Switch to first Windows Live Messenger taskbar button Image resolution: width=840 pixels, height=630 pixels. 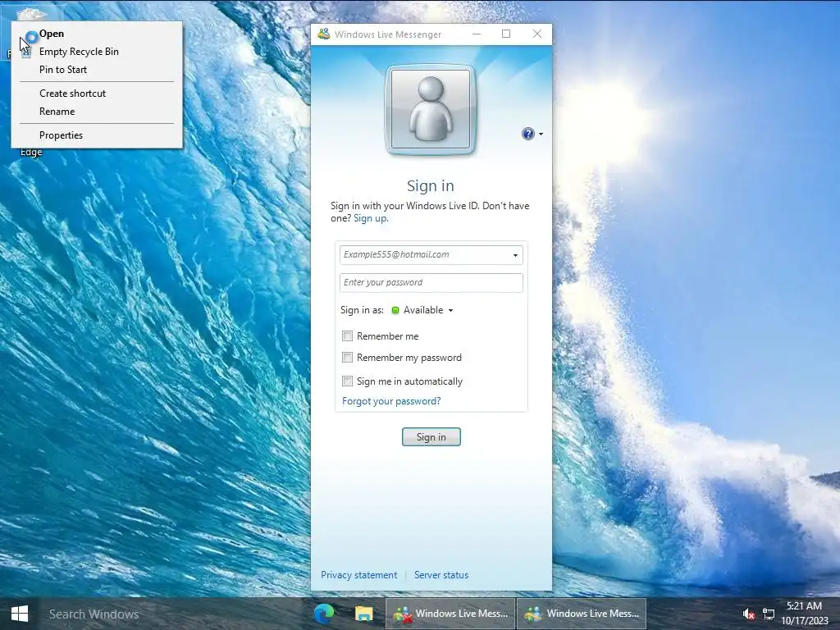click(x=450, y=614)
